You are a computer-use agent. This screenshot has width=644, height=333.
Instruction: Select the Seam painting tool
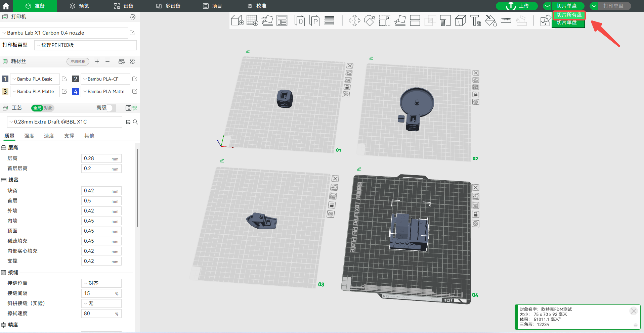pyautogui.click(x=460, y=20)
